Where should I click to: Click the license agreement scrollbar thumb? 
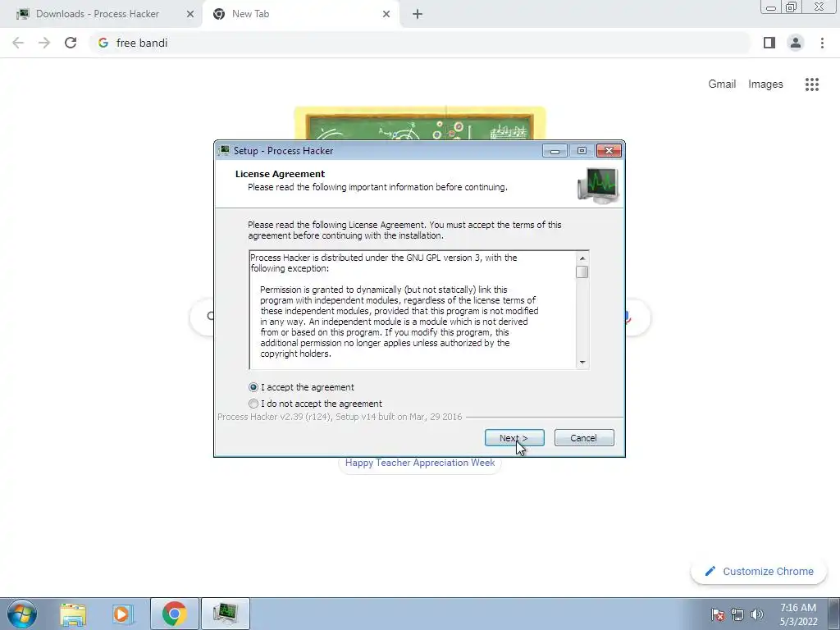pos(582,272)
